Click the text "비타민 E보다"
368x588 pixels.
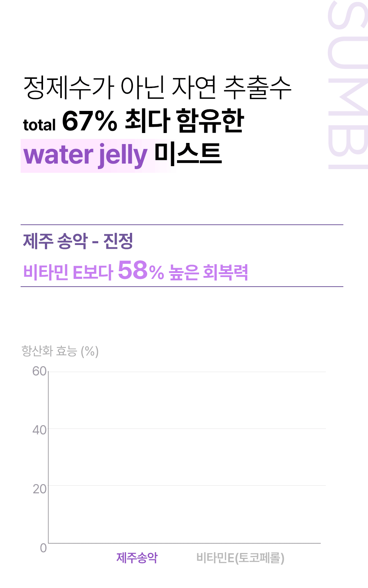[68, 272]
